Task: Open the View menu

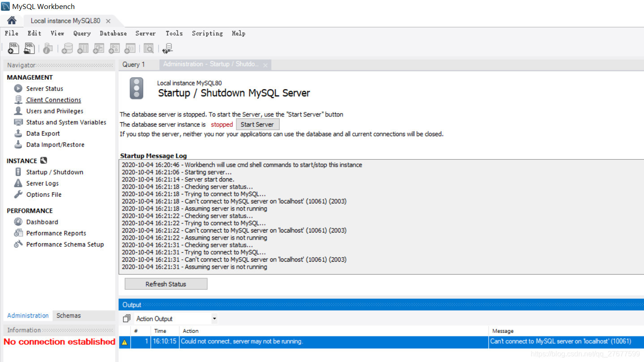Action: [x=57, y=33]
